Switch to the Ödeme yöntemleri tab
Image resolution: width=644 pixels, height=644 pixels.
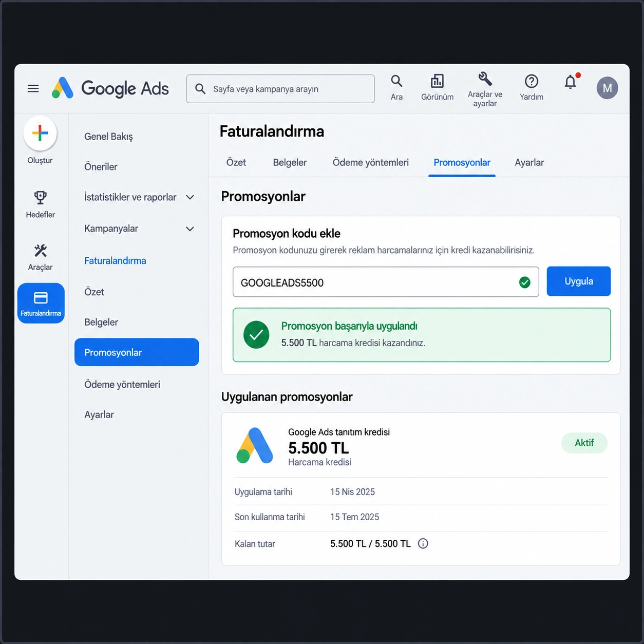pos(371,162)
